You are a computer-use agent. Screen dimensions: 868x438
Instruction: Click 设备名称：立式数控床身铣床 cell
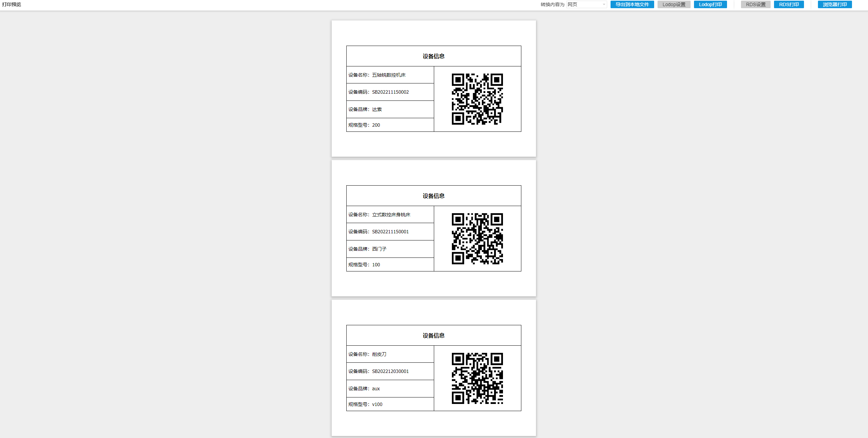coord(390,215)
